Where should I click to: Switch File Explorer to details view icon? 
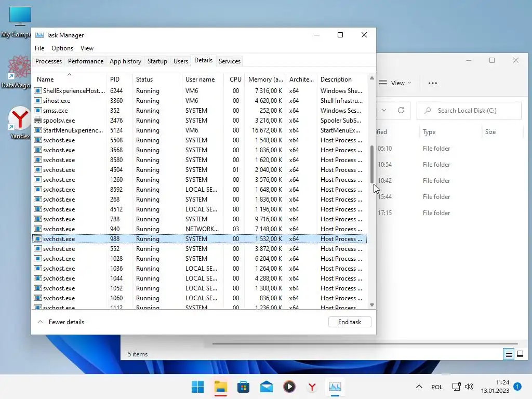coord(509,354)
